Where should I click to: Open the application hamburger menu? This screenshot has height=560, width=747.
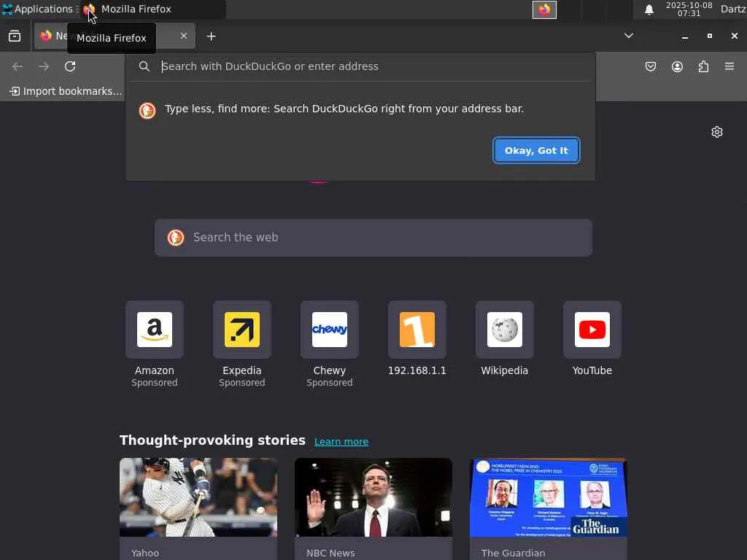click(729, 66)
